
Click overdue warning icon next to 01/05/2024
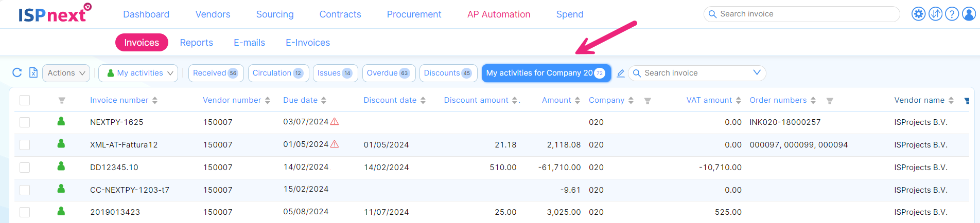point(335,144)
